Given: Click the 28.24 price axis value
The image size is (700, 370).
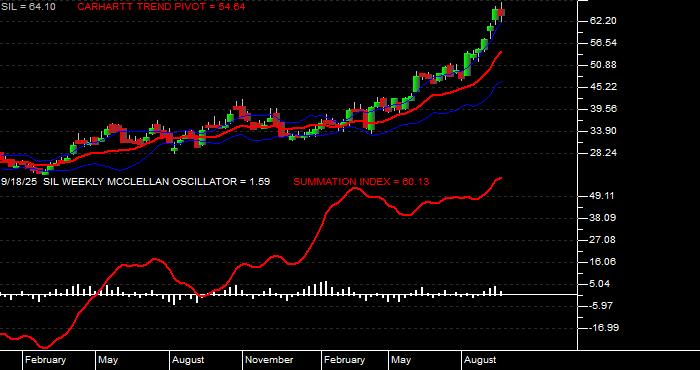Looking at the screenshot, I should (x=602, y=153).
